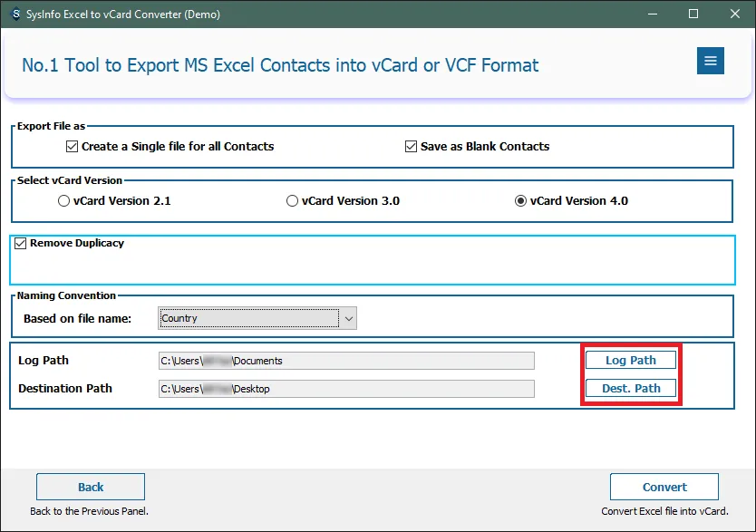Click the Dest. Path button
This screenshot has width=756, height=532.
tap(631, 389)
